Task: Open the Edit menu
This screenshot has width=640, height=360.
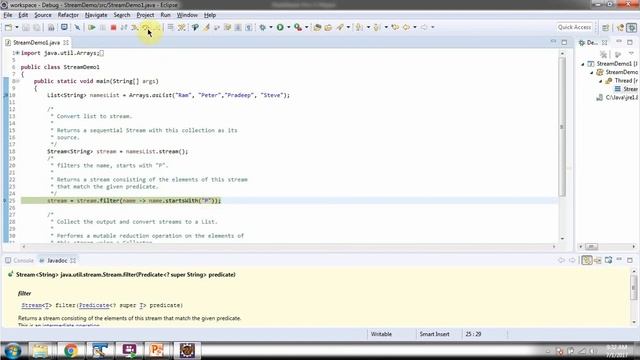Action: [23, 15]
